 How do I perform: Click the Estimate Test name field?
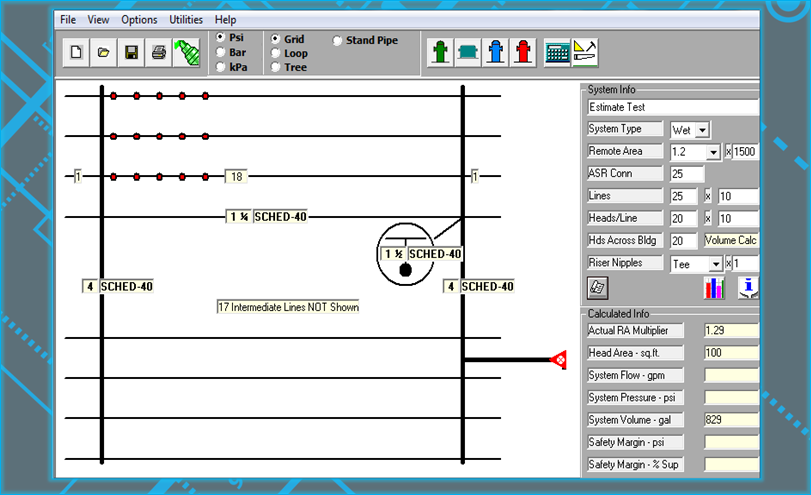[672, 107]
